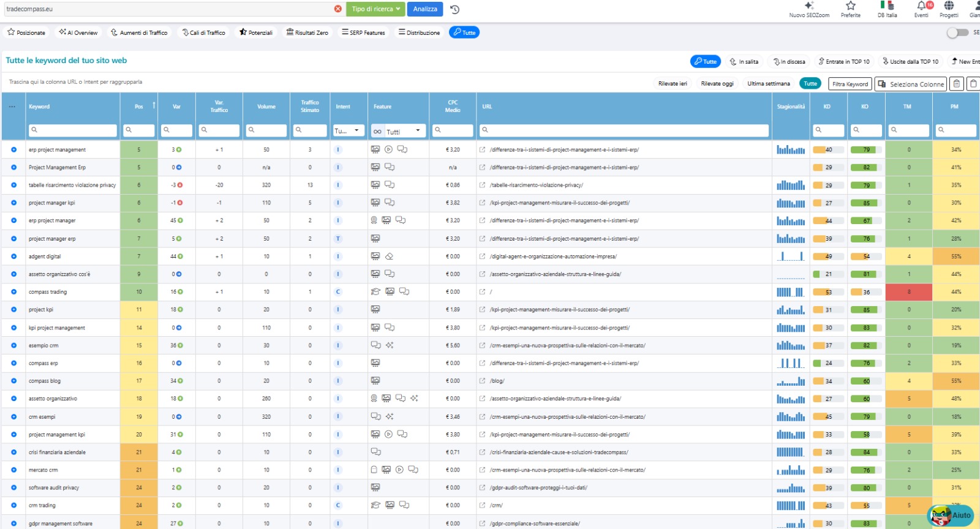Clear the tradecompass.eu search field

click(x=338, y=9)
